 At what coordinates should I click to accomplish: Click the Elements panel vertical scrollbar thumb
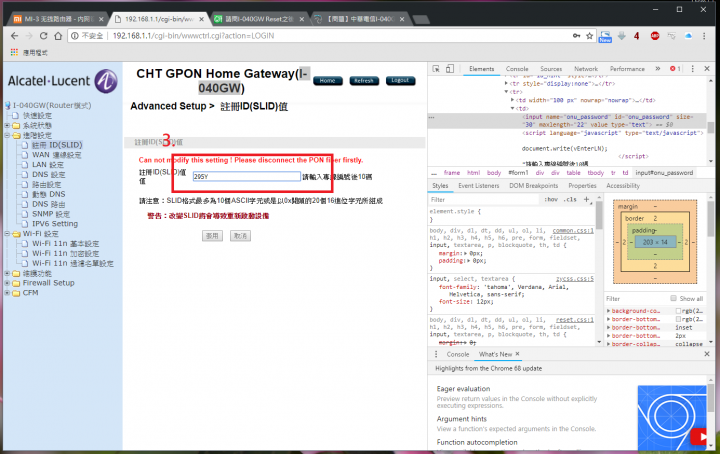(x=711, y=127)
